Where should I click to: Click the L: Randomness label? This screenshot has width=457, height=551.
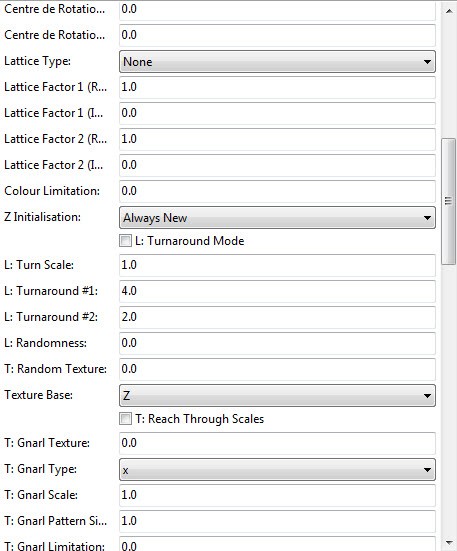45,343
